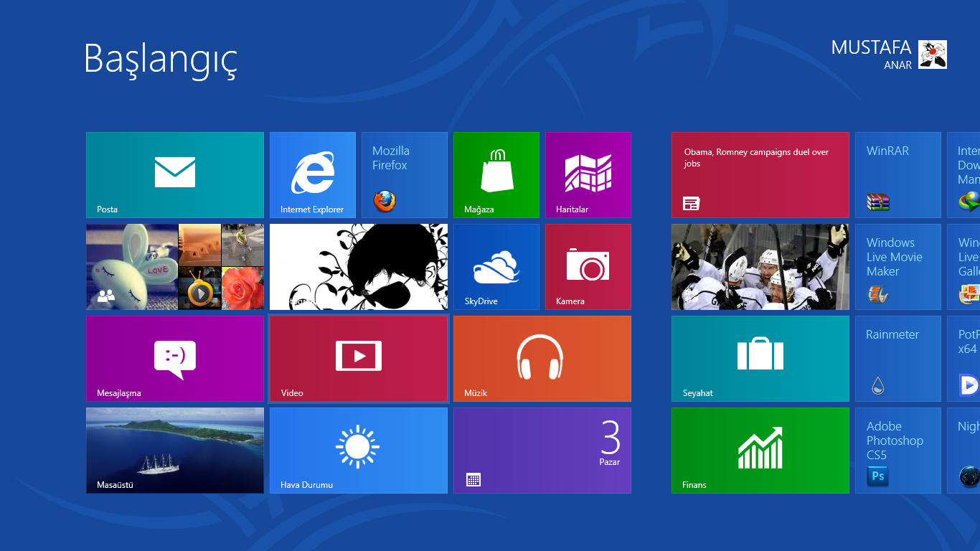Open the news tile about Obama and Romney
This screenshot has height=551, width=980.
click(x=760, y=175)
